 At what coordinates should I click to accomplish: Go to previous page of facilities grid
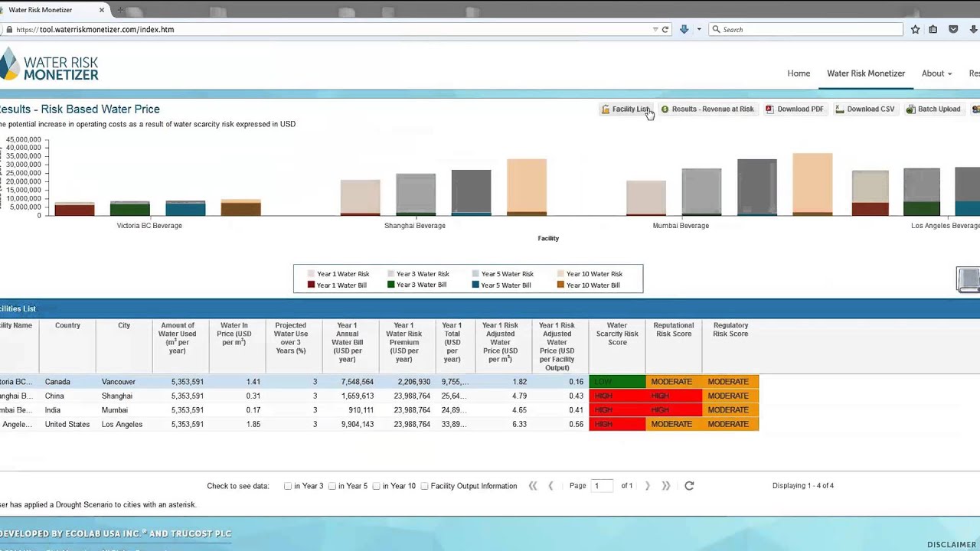(550, 486)
